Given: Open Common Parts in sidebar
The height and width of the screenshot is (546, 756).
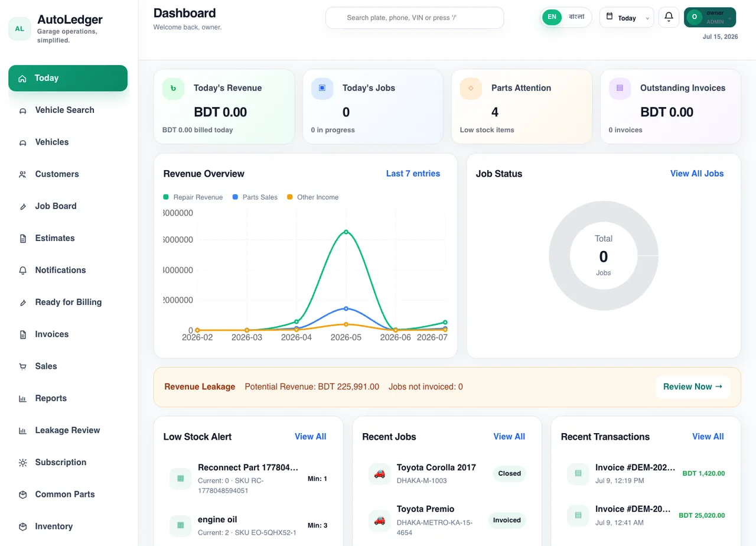Looking at the screenshot, I should pyautogui.click(x=68, y=495).
